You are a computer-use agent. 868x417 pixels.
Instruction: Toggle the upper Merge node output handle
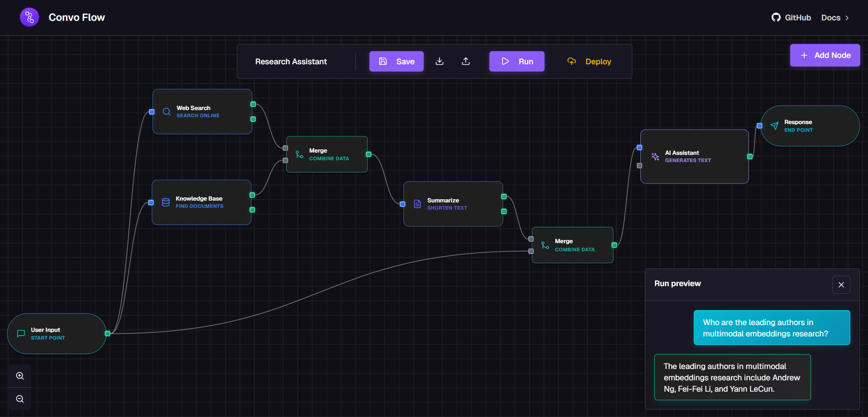(368, 154)
